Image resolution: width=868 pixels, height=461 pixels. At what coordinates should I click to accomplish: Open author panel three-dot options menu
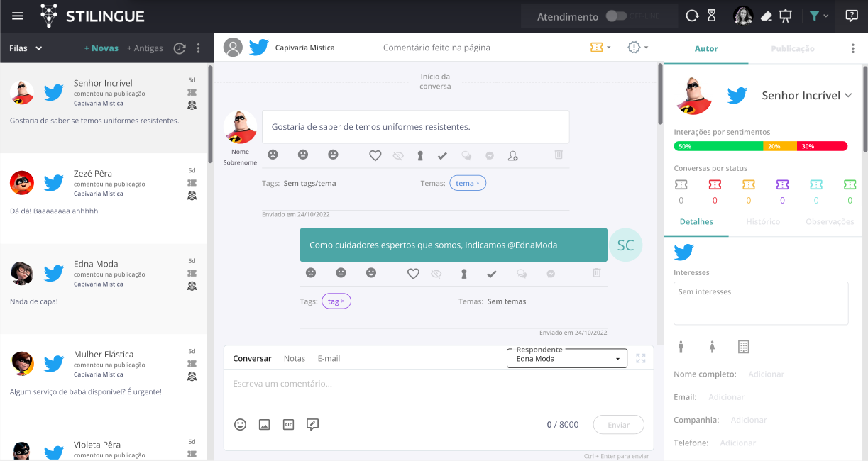click(853, 49)
